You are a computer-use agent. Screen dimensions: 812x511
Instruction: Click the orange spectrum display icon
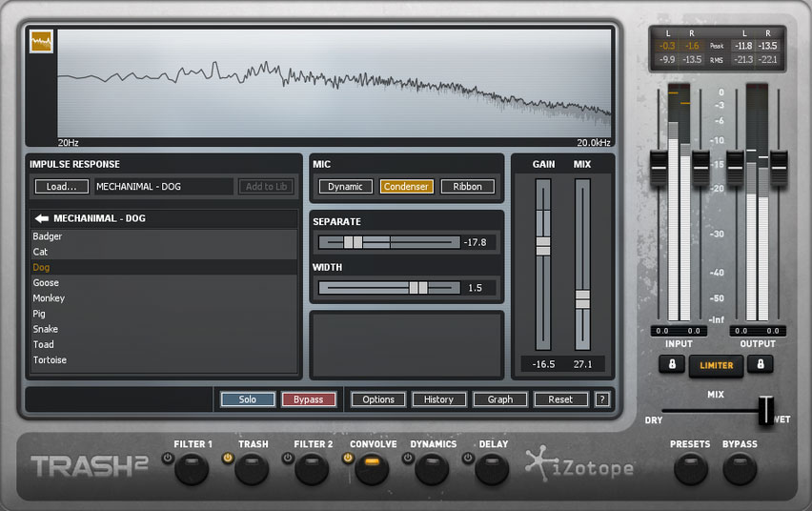[41, 41]
